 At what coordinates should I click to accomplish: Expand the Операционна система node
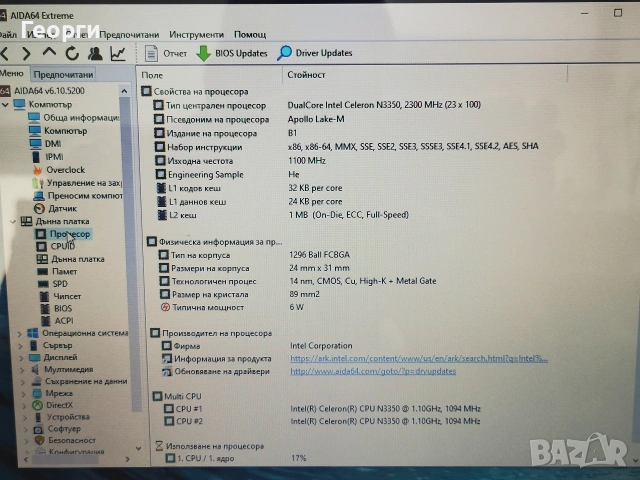(20, 334)
